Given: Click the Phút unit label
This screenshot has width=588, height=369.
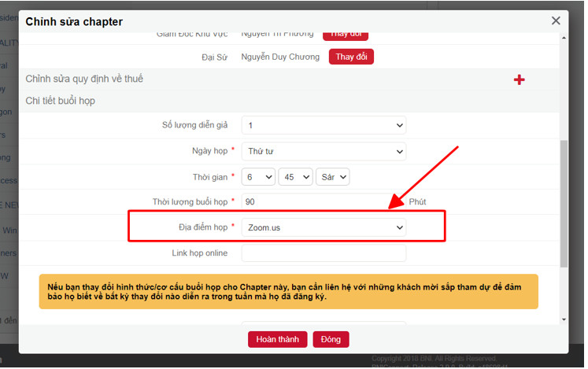Looking at the screenshot, I should coord(417,201).
